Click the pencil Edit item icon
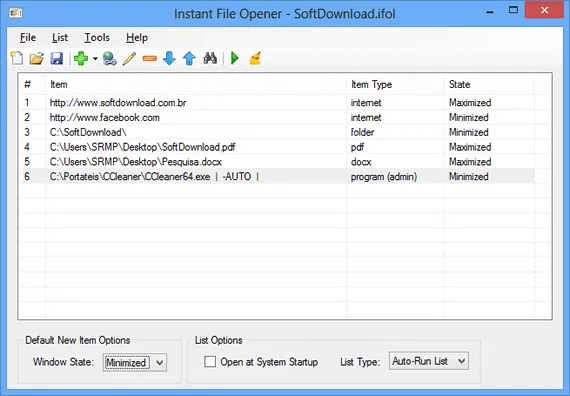 (129, 58)
